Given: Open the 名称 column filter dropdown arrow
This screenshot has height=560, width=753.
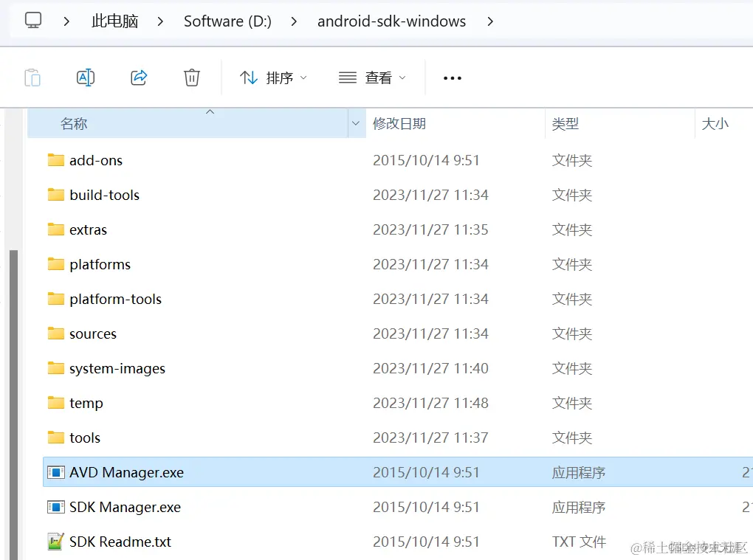Looking at the screenshot, I should tap(356, 124).
